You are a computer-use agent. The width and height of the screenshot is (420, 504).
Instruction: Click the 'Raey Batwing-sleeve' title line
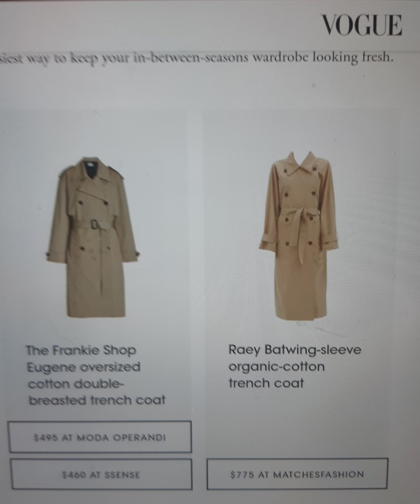[x=295, y=349]
